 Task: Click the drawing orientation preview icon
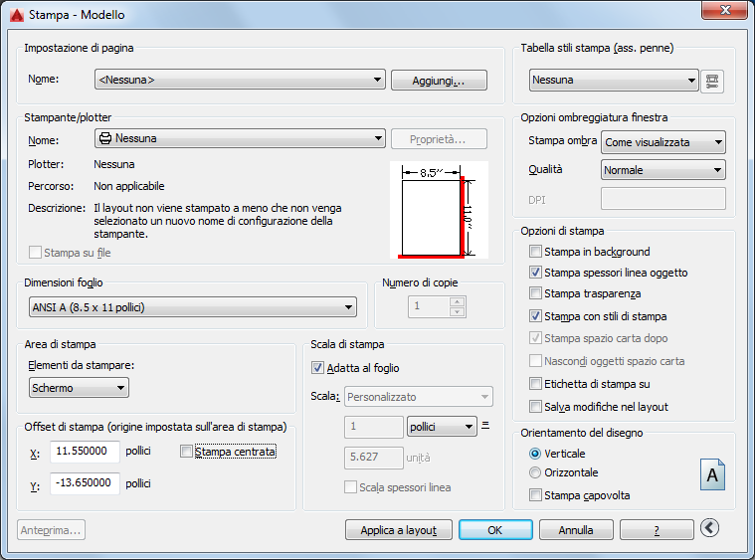point(712,474)
